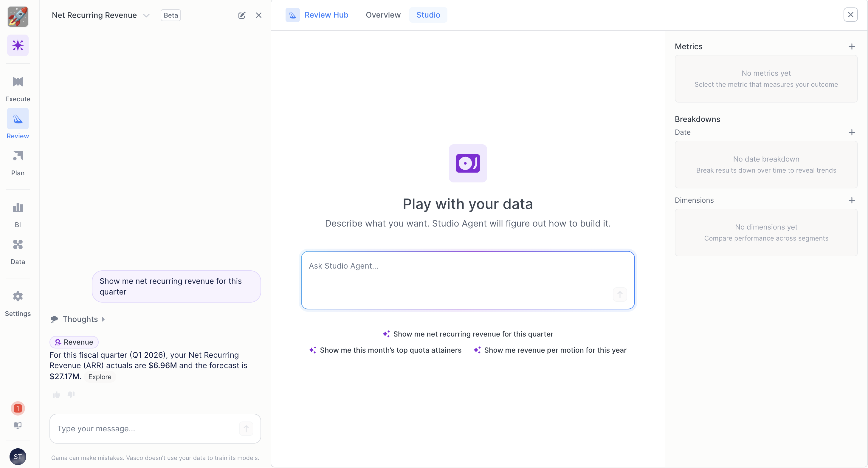Give a thumbs up to the Revenue answer
This screenshot has height=468, width=868.
point(56,395)
